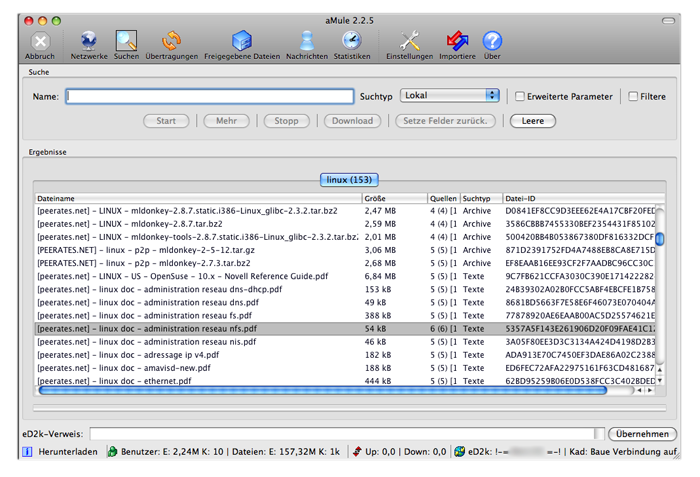Click the Download button
The height and width of the screenshot is (477, 700).
pos(352,121)
